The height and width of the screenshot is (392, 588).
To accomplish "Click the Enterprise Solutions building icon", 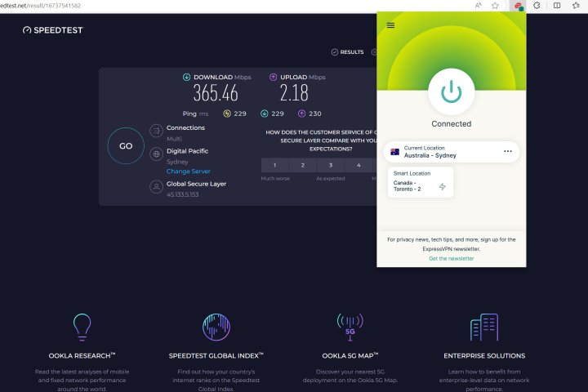I will coord(483,327).
